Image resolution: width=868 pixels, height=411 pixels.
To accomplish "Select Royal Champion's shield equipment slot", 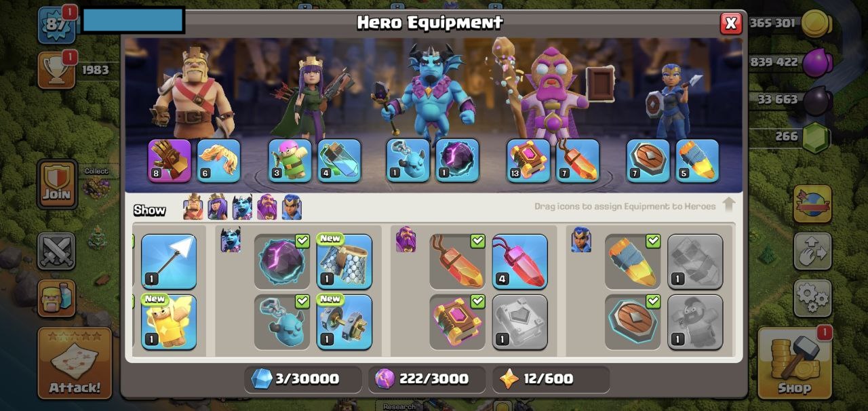I will point(648,161).
